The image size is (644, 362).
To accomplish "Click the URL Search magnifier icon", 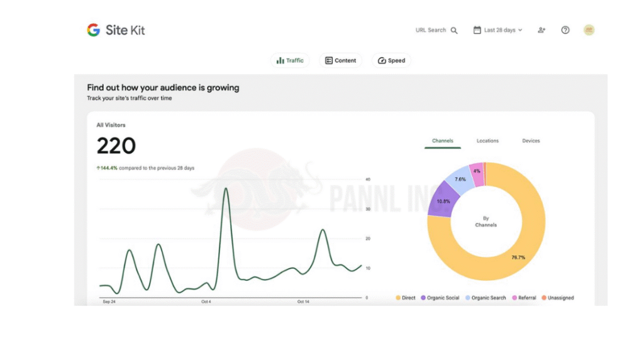I will [x=454, y=30].
